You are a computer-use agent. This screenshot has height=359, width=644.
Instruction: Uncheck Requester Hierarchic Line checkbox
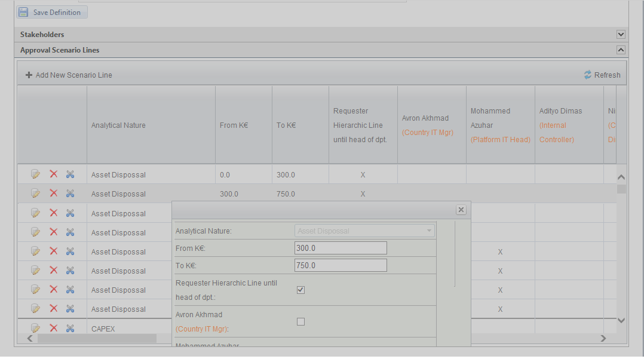pyautogui.click(x=300, y=290)
